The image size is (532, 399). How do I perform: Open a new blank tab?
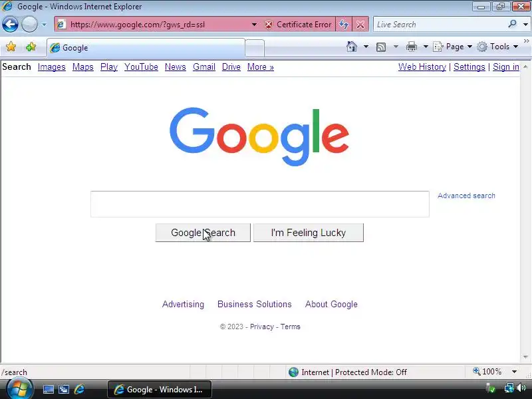click(x=255, y=48)
